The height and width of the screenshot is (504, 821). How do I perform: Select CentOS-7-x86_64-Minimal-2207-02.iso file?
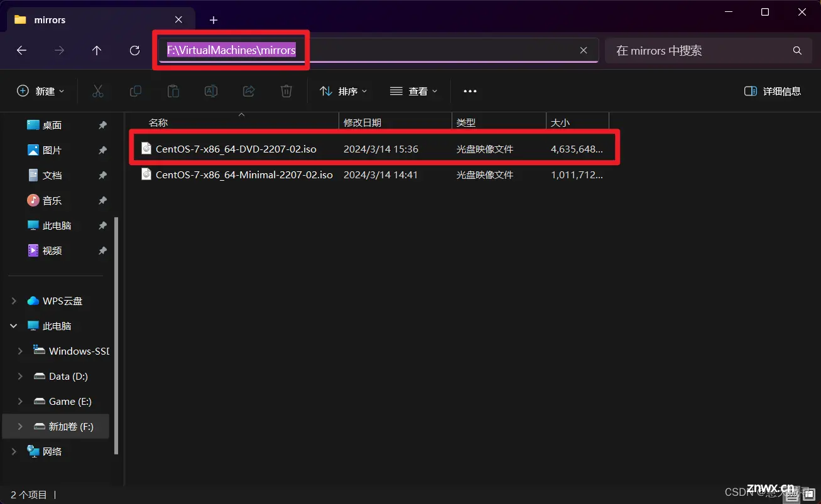pos(244,174)
